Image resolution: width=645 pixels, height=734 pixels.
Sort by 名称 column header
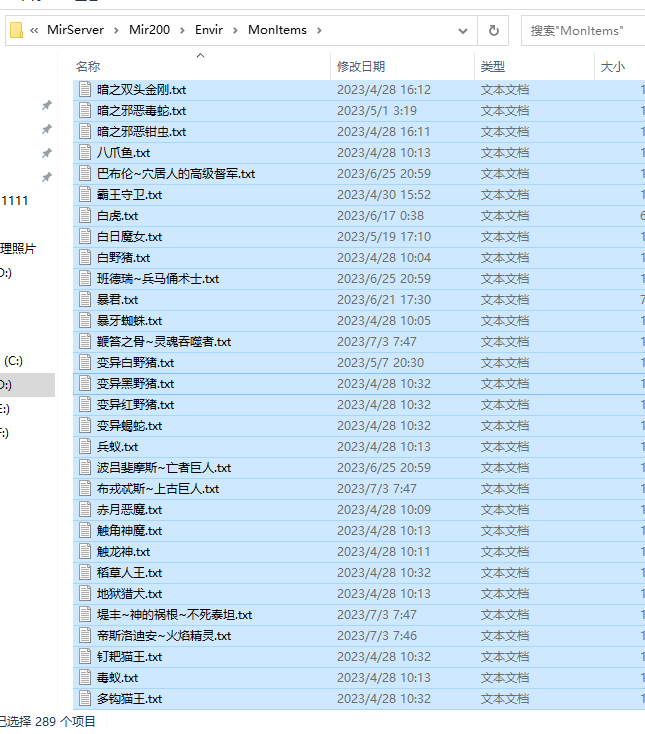click(x=88, y=66)
